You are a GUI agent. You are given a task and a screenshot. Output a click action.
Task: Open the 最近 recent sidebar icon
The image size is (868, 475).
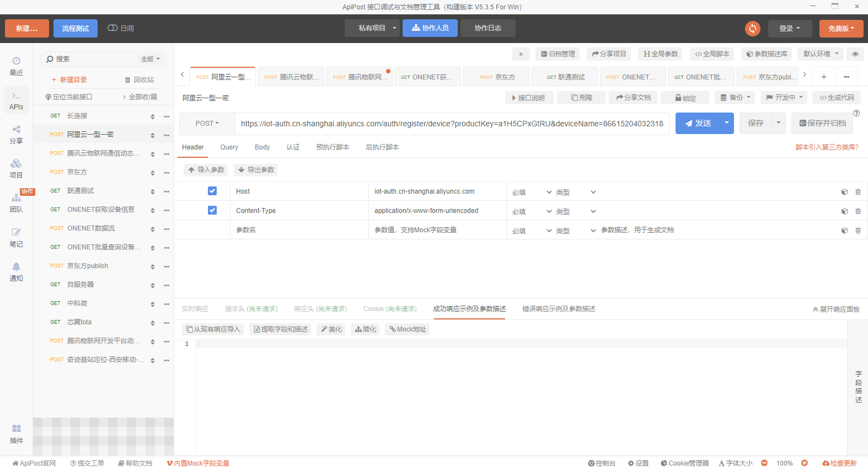[x=16, y=66]
